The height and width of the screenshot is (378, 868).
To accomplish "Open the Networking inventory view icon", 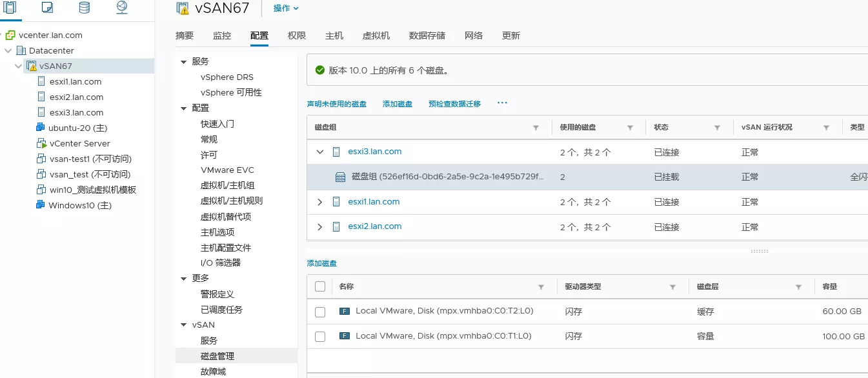I will [122, 8].
